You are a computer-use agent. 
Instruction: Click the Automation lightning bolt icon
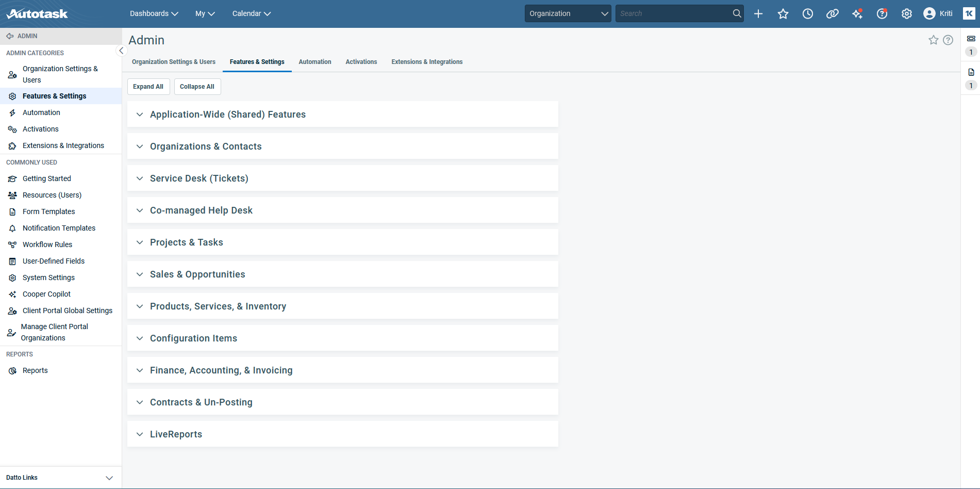click(x=12, y=113)
